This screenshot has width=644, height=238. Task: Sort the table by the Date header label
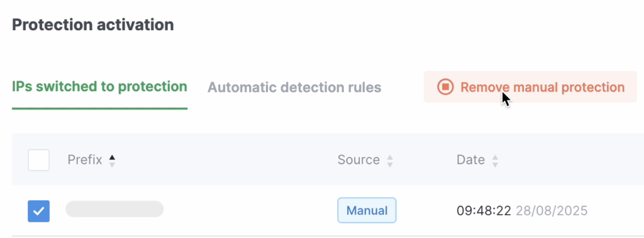[x=470, y=160]
